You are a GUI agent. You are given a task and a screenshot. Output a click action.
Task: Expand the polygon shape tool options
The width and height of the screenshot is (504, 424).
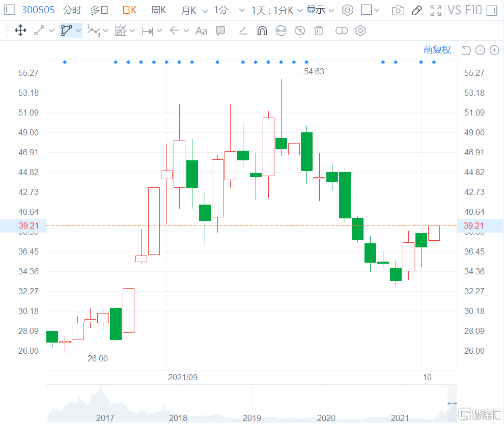click(78, 31)
